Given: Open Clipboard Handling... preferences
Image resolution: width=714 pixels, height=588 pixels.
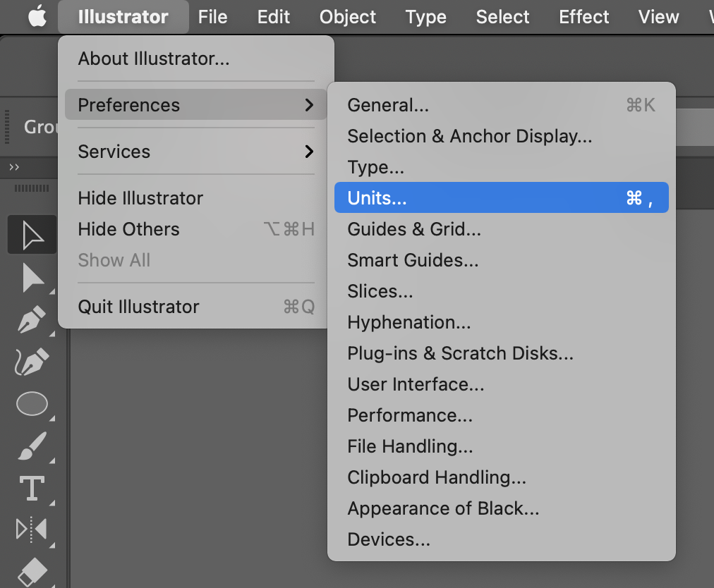Looking at the screenshot, I should tap(502, 477).
